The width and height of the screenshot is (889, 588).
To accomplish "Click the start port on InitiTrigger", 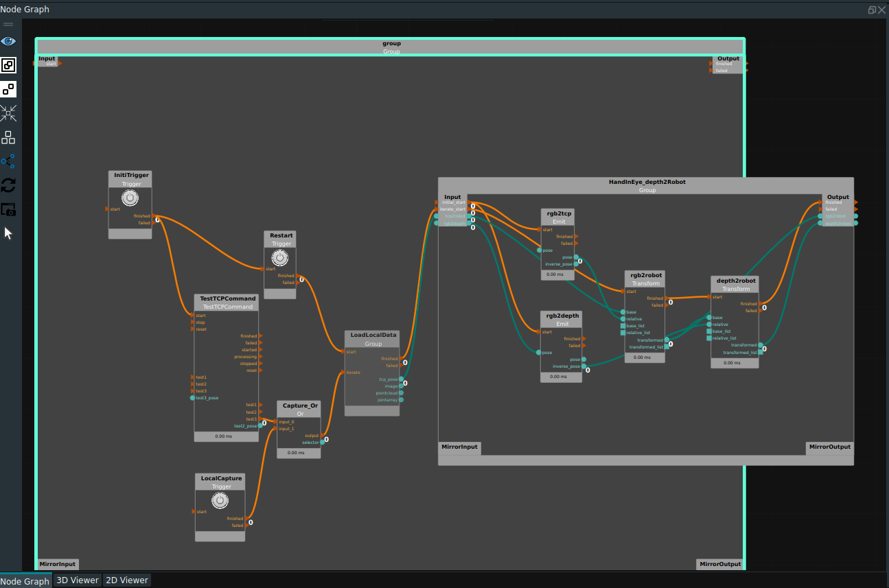I will [x=108, y=209].
